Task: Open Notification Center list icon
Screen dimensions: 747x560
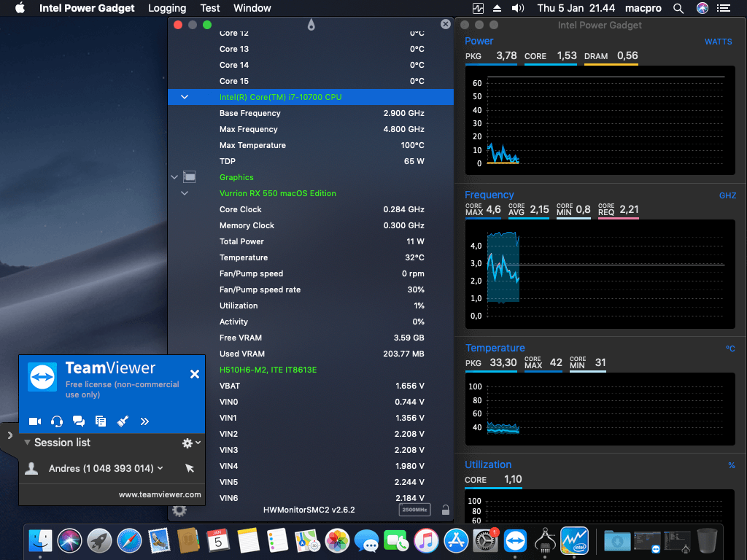Action: pyautogui.click(x=724, y=8)
